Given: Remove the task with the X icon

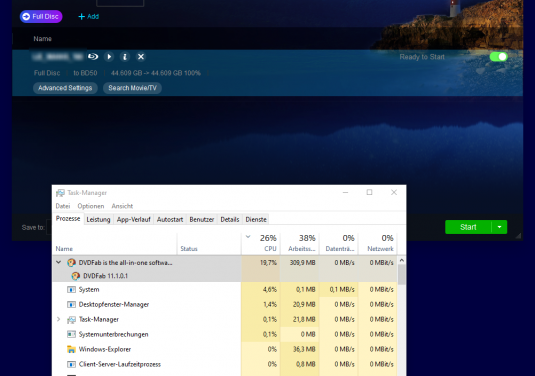Looking at the screenshot, I should pyautogui.click(x=141, y=57).
